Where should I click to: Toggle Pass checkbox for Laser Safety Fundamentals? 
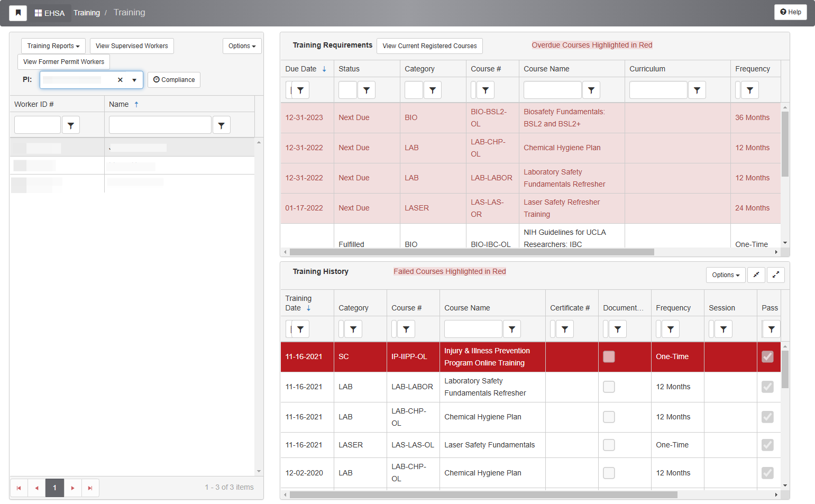click(767, 445)
